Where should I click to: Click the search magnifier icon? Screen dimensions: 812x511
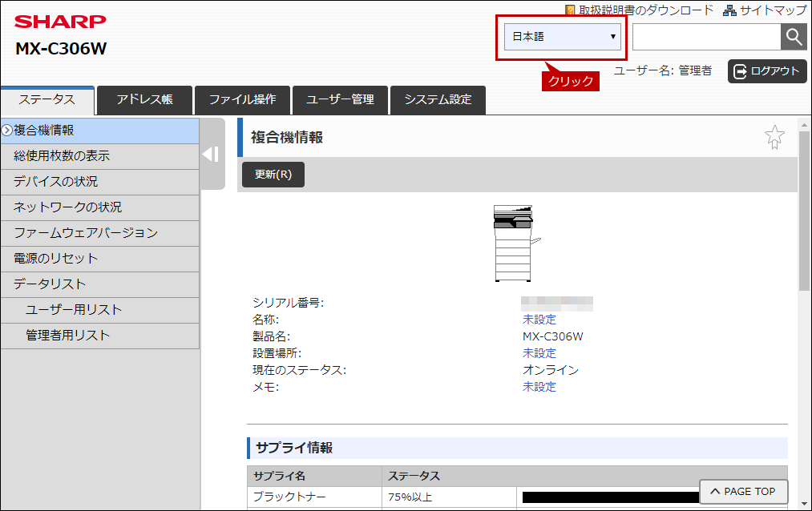coord(794,37)
